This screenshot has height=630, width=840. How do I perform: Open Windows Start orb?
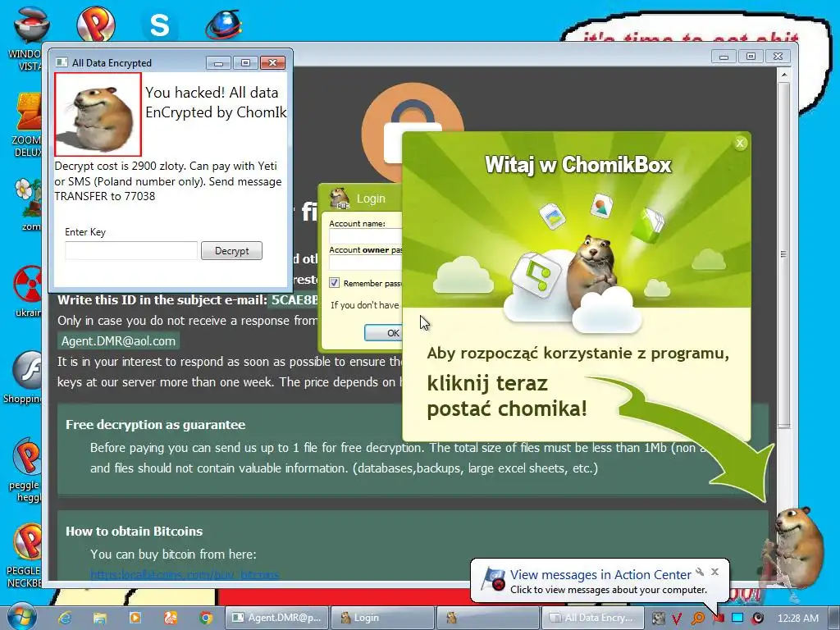click(21, 617)
